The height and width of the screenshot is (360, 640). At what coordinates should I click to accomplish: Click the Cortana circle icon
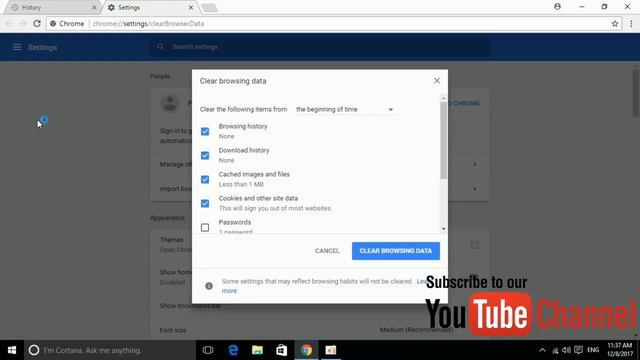click(x=34, y=350)
